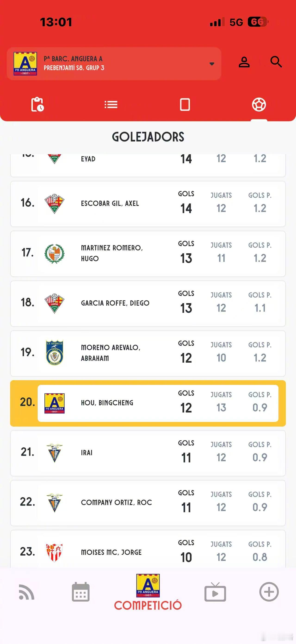
Task: Open the user profile icon
Action: tap(244, 62)
